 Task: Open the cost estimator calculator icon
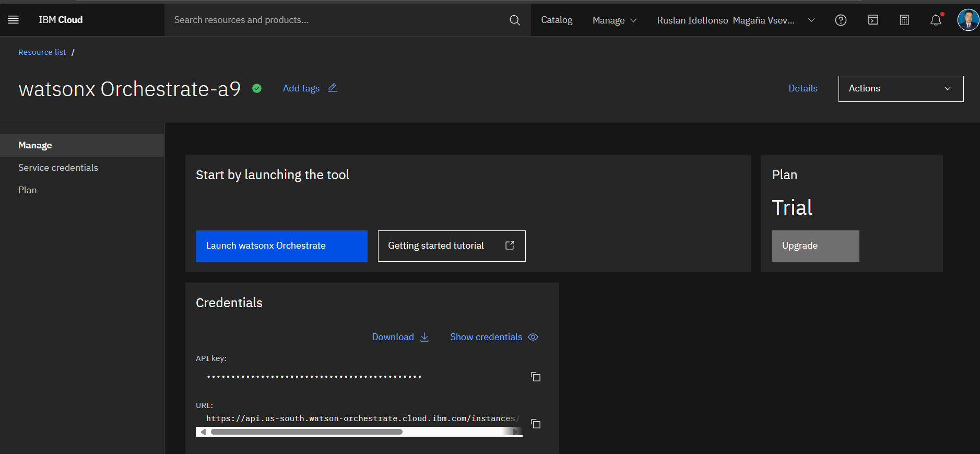904,20
